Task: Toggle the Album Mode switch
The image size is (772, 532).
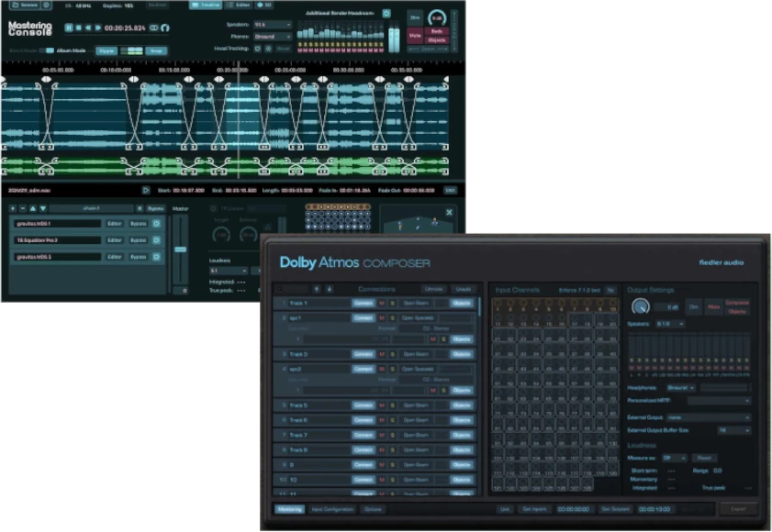Action: tap(48, 50)
